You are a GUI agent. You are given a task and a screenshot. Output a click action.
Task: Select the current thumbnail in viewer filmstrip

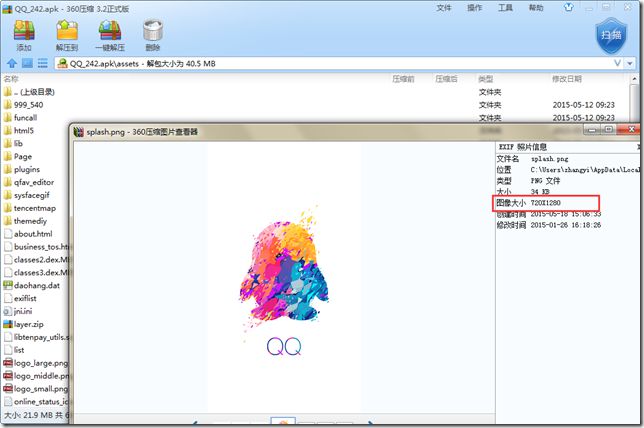point(283,421)
